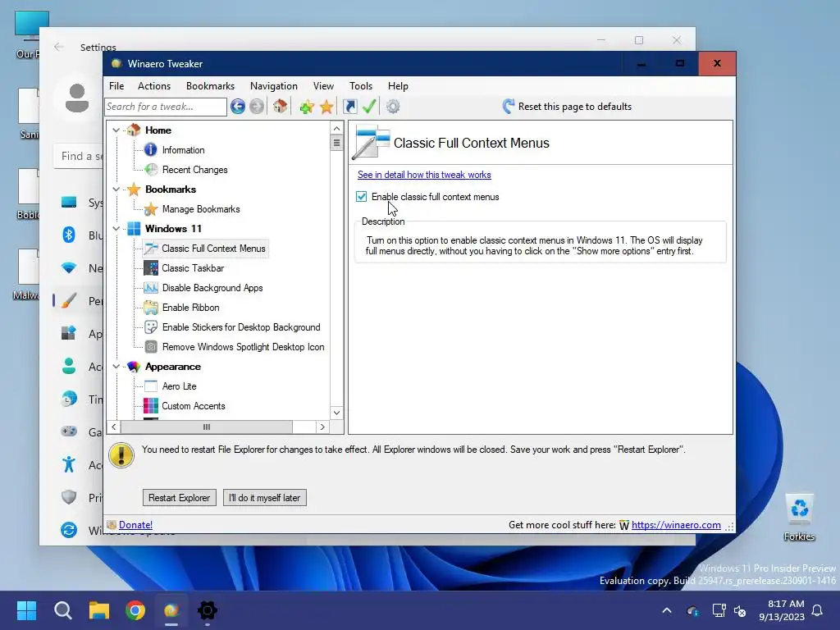This screenshot has height=630, width=840.
Task: Click the Home icon in the toolbar
Action: click(x=280, y=106)
